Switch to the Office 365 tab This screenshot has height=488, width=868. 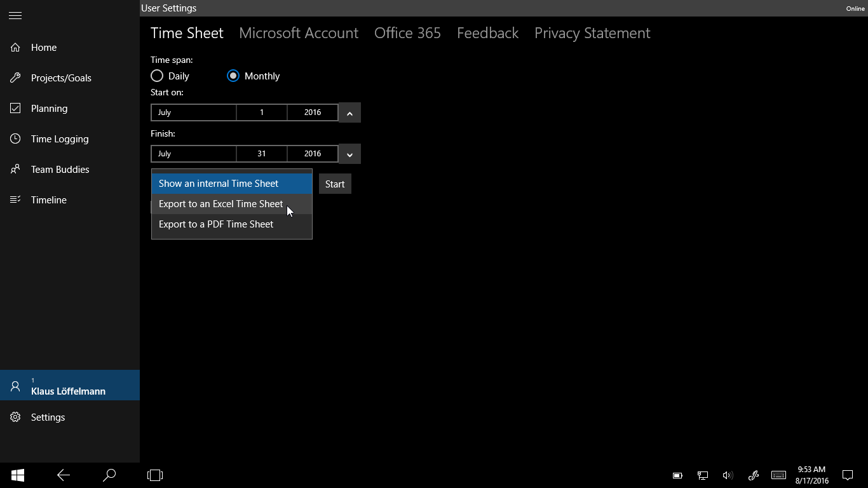pyautogui.click(x=407, y=33)
